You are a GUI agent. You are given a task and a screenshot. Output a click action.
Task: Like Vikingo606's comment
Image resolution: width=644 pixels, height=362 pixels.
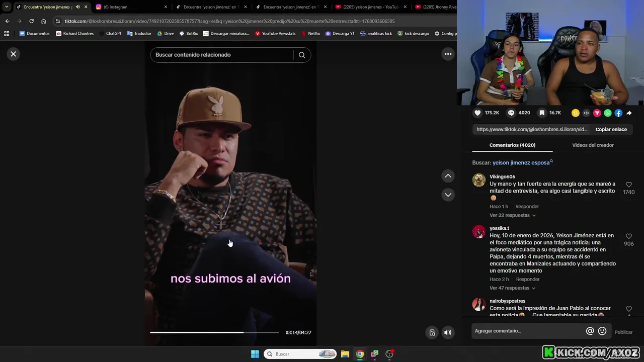tap(628, 185)
